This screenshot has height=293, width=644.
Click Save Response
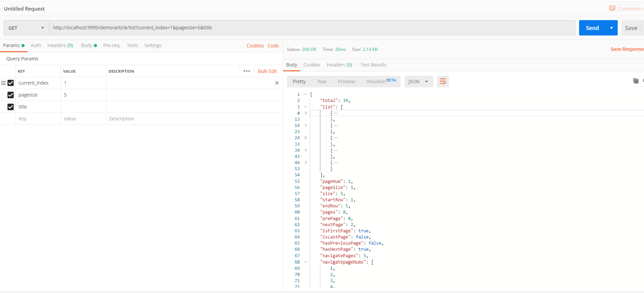[627, 49]
